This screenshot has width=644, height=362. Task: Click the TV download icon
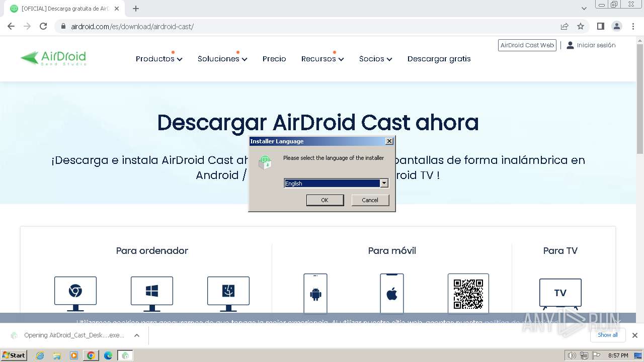[x=560, y=294]
